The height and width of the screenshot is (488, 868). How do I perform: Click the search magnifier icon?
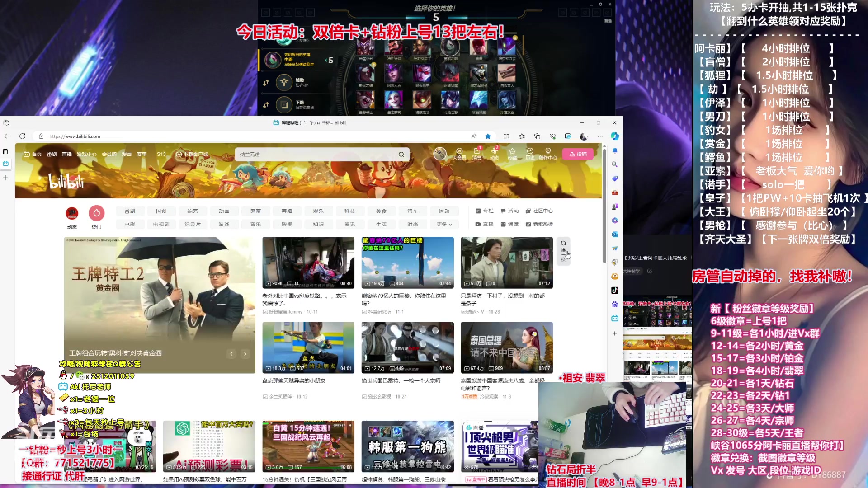401,155
